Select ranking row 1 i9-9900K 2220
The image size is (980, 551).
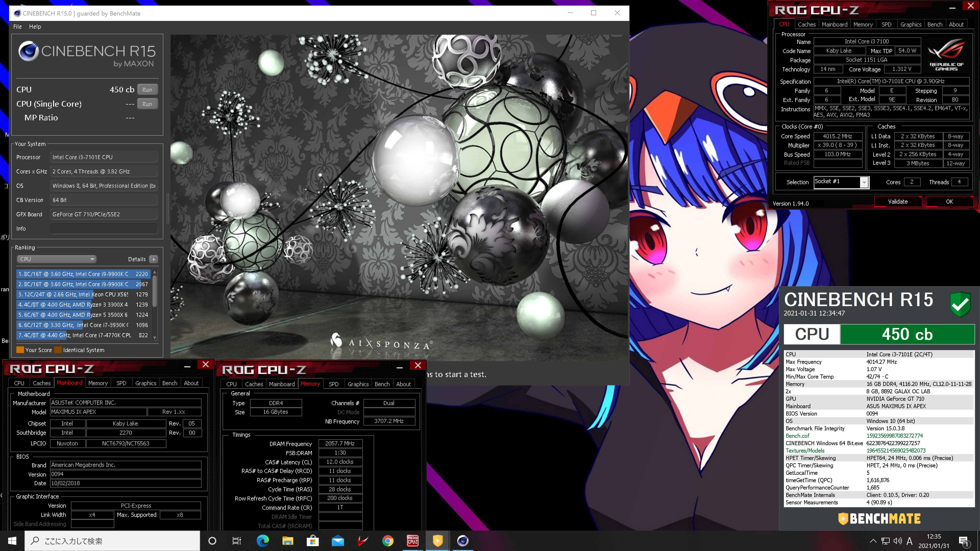coord(83,274)
